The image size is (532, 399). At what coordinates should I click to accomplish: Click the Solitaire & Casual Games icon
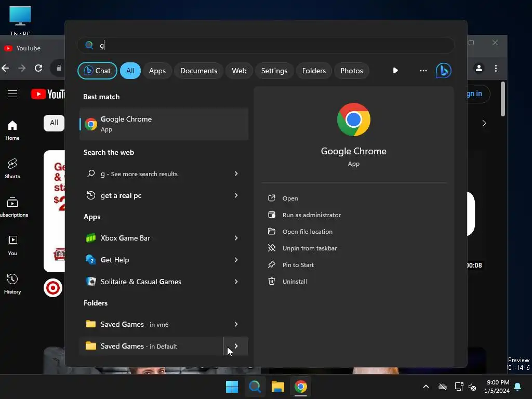[90, 282]
